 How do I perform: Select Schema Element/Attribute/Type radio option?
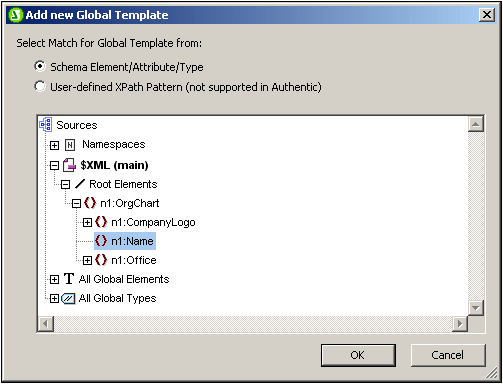pyautogui.click(x=40, y=66)
